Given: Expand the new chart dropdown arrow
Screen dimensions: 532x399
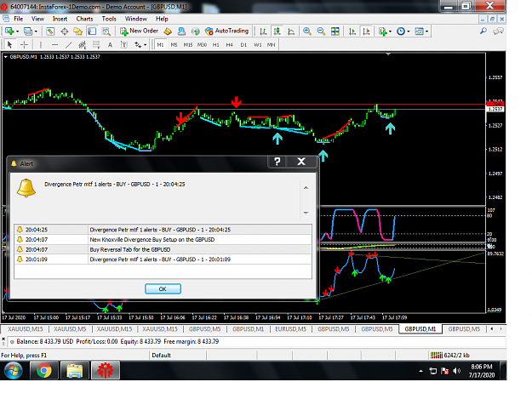Looking at the screenshot, I should (x=17, y=31).
